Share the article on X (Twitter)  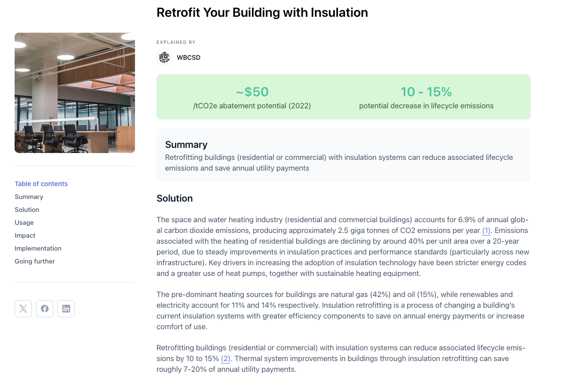23,309
